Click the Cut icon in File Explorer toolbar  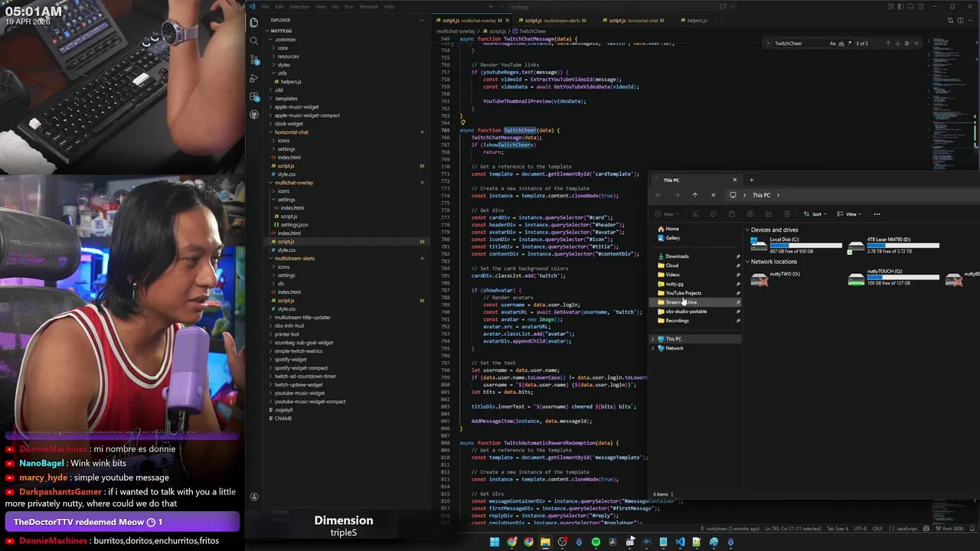(695, 214)
